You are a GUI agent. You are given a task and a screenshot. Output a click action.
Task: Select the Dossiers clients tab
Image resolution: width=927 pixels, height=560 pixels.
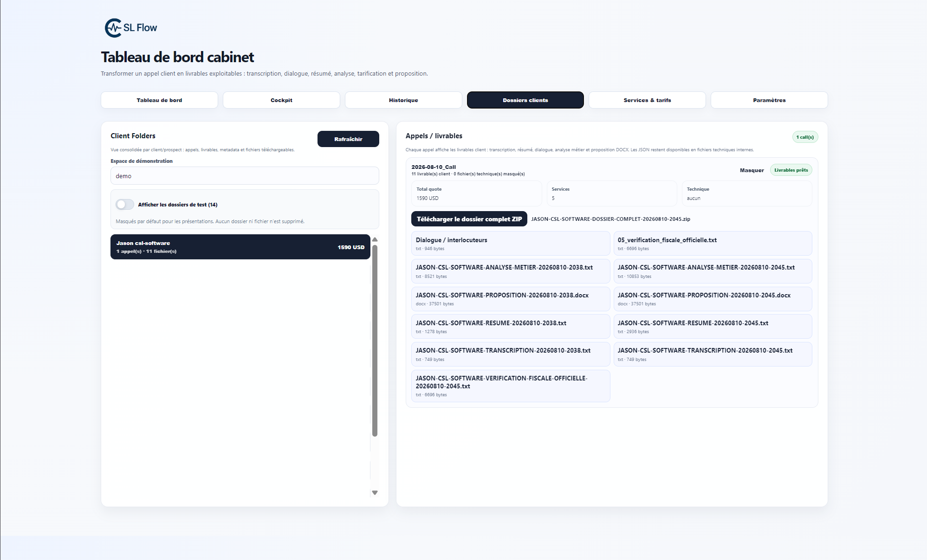525,100
